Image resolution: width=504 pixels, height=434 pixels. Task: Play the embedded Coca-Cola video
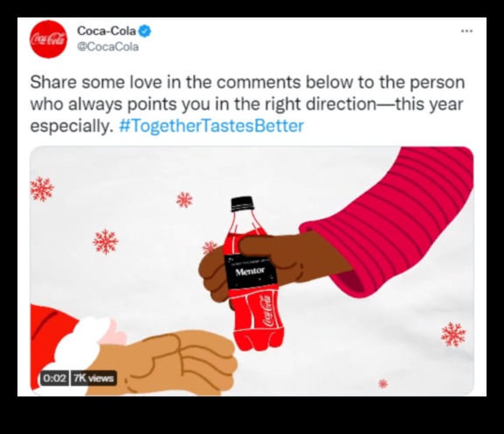tap(252, 271)
